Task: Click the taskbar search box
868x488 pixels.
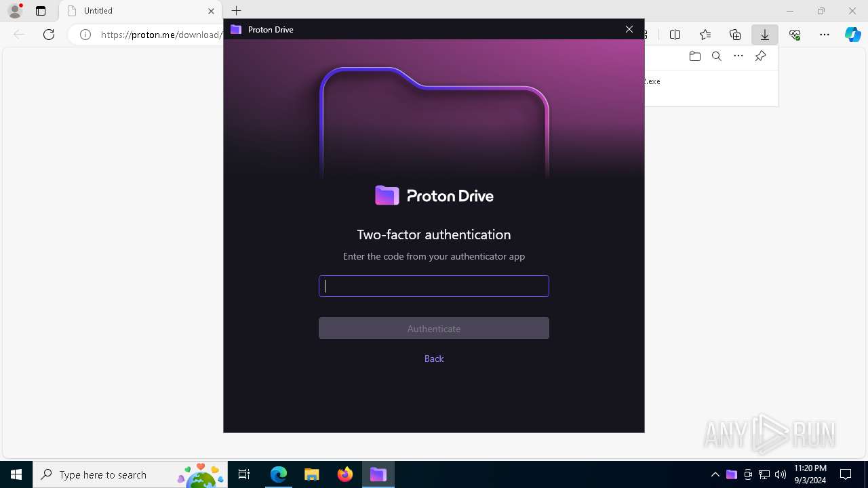Action: pos(130,474)
